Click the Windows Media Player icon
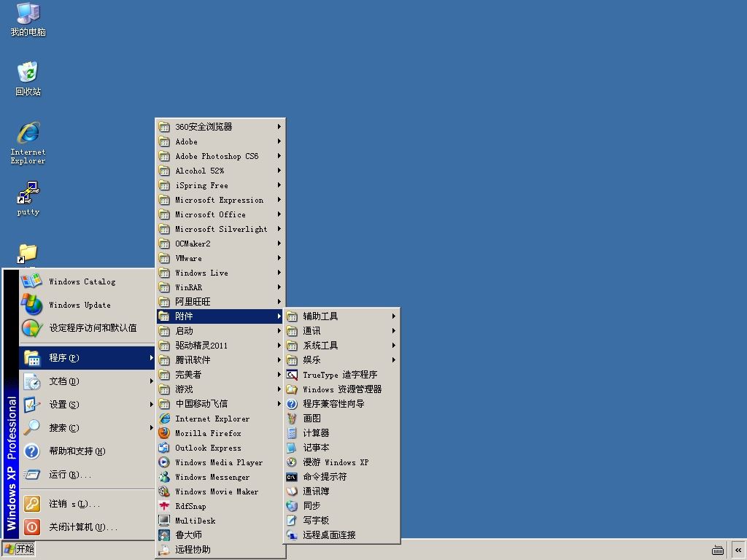Screen dimensions: 747x560 (164, 462)
